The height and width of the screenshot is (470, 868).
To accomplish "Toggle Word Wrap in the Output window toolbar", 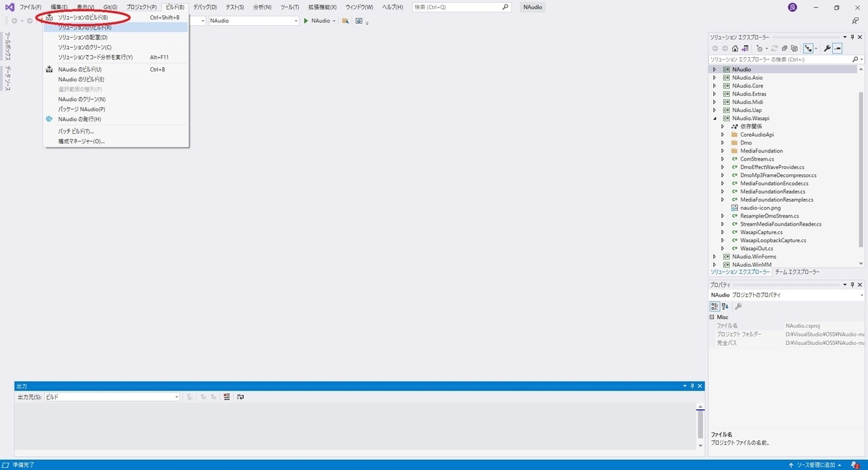I will point(241,396).
